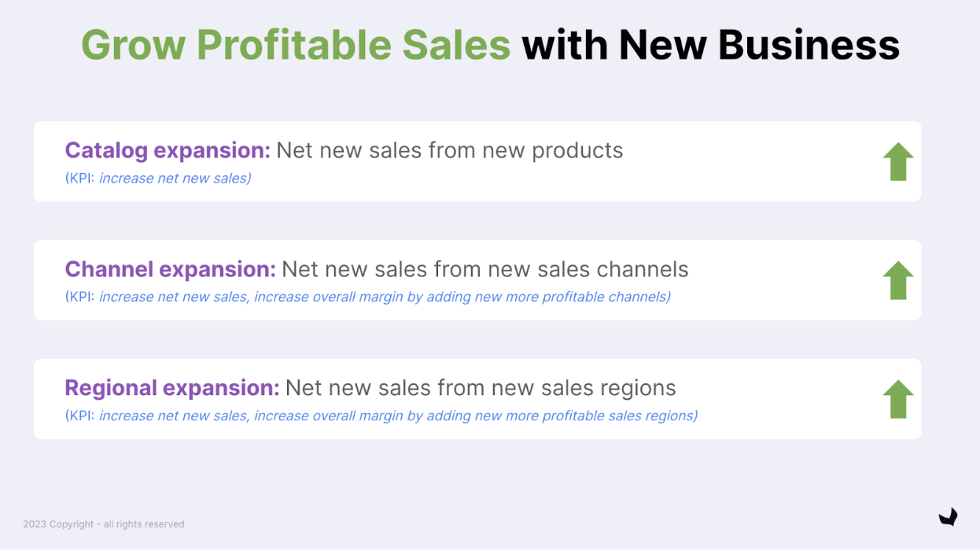Click the italic KPI text mentioning profitable channels
Image resolution: width=980 pixels, height=551 pixels.
pyautogui.click(x=385, y=297)
